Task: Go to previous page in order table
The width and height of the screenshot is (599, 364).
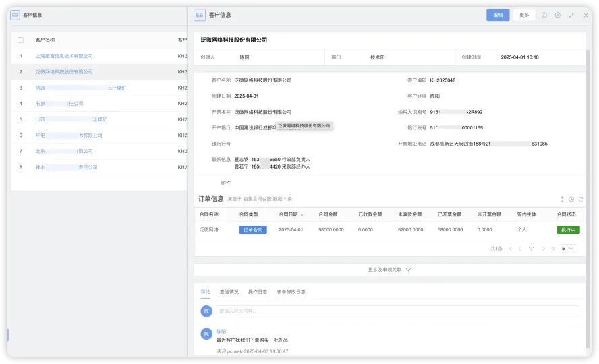Action: (x=519, y=249)
